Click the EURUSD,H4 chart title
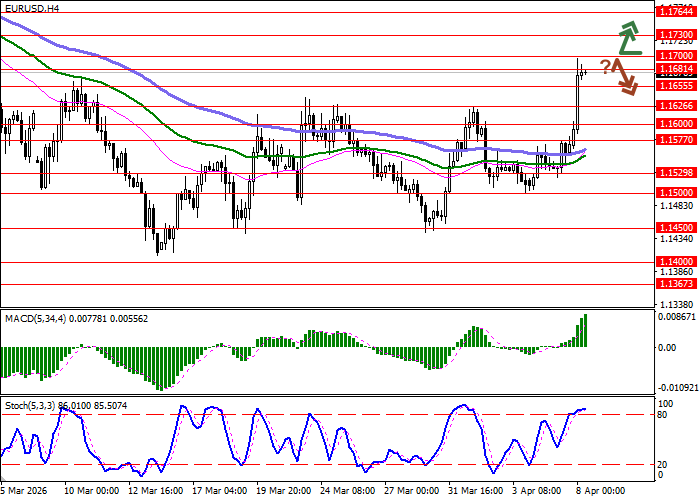Image resolution: width=700 pixels, height=500 pixels. (x=31, y=8)
